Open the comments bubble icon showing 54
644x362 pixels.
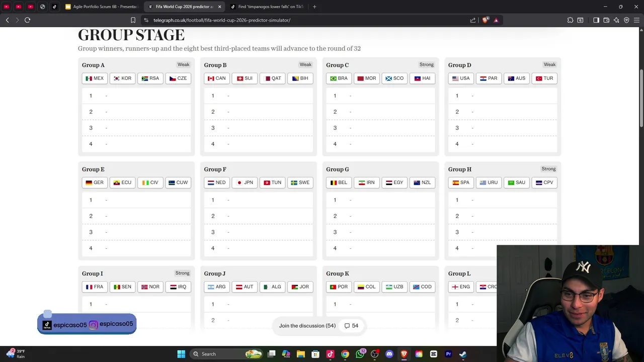pyautogui.click(x=351, y=326)
